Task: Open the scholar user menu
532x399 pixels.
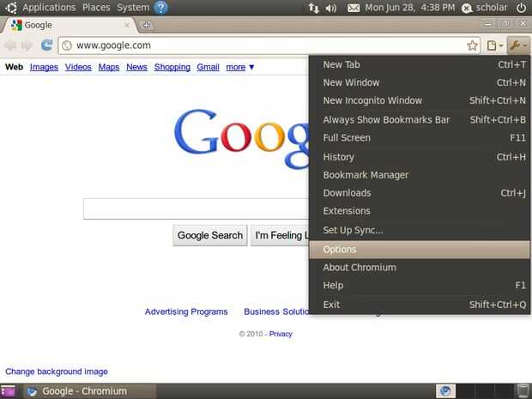Action: coord(485,8)
